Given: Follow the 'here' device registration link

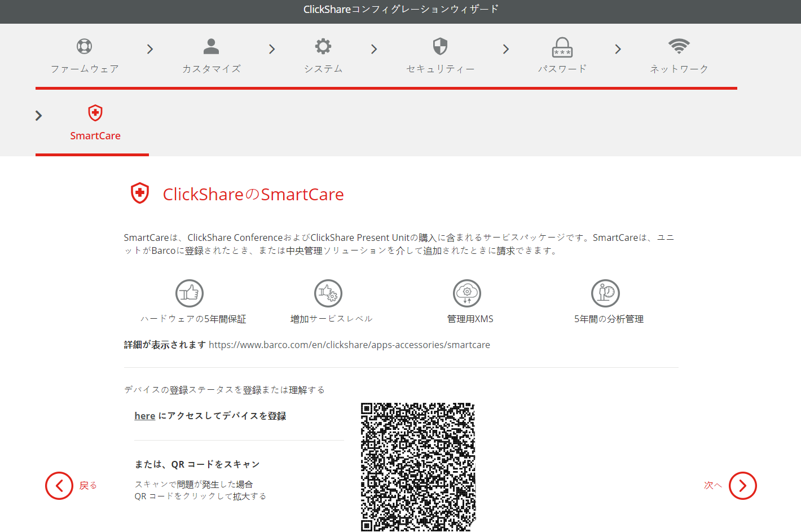Looking at the screenshot, I should (144, 416).
